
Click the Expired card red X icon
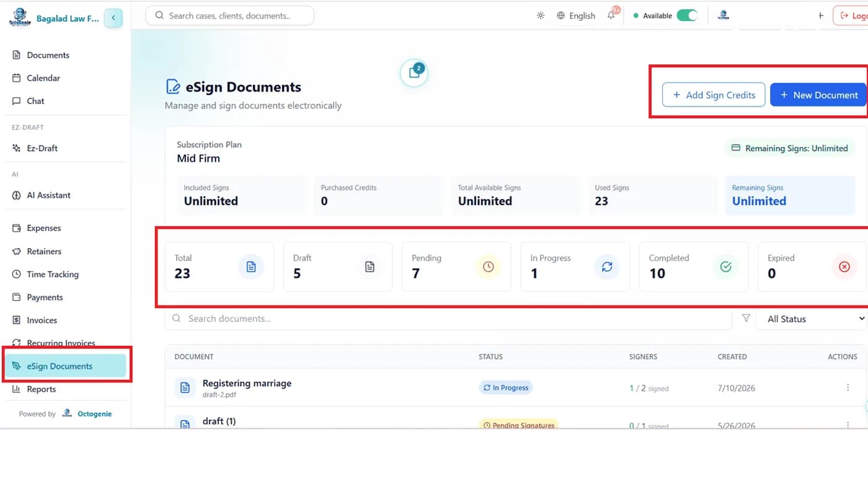coord(844,266)
